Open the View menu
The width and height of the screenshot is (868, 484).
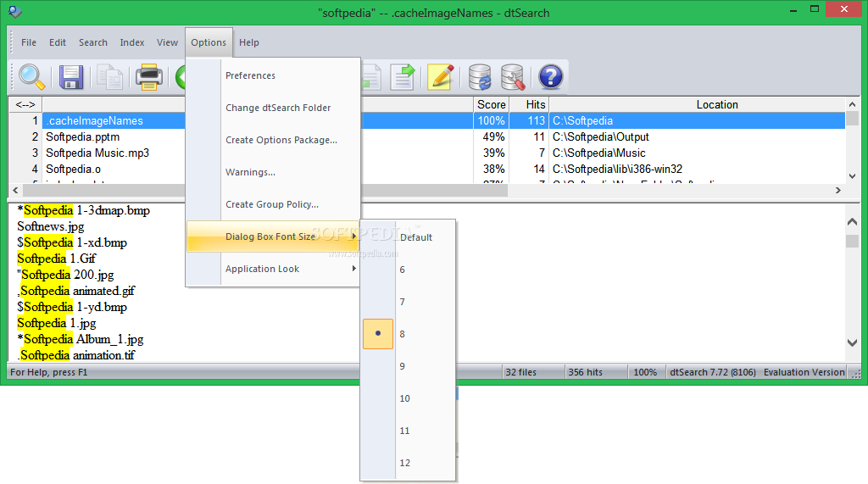(x=167, y=42)
